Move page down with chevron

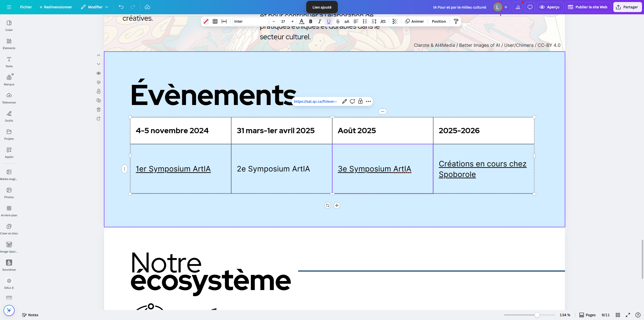click(x=99, y=64)
